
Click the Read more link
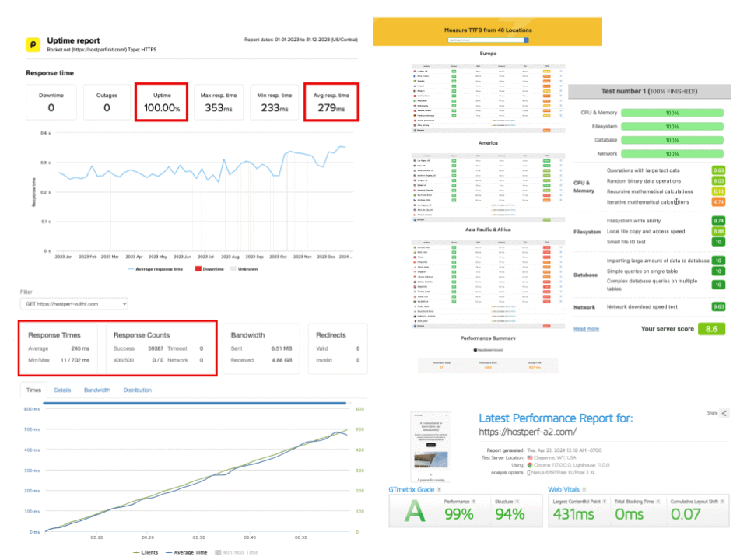point(586,329)
